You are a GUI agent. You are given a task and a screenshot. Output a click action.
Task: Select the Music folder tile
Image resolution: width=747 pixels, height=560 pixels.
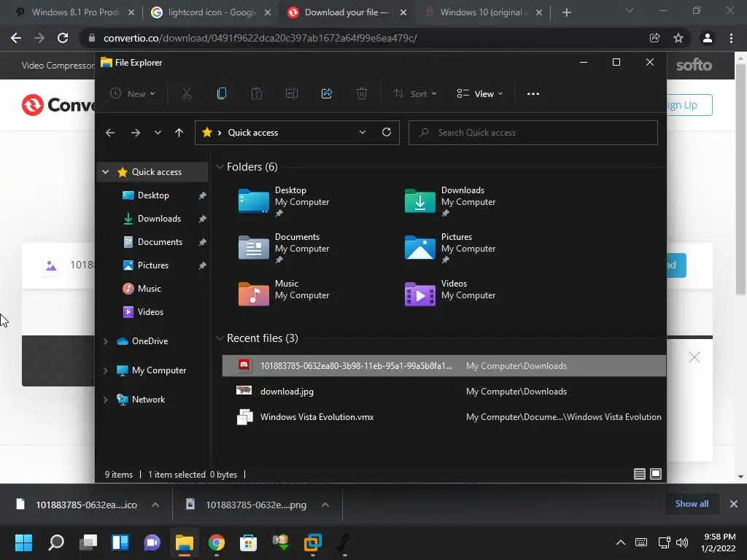click(x=285, y=295)
